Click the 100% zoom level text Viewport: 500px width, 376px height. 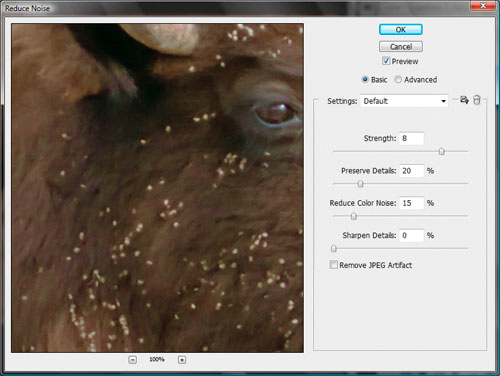157,359
